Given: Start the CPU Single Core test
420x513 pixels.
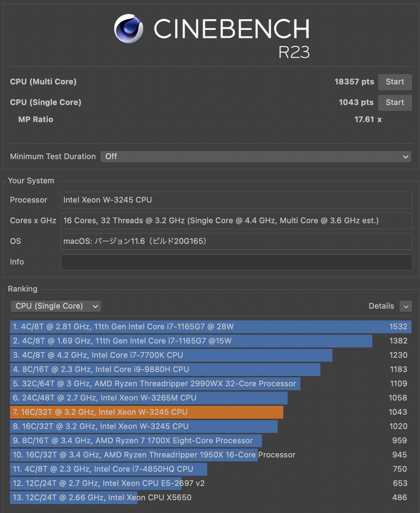Looking at the screenshot, I should pos(395,103).
